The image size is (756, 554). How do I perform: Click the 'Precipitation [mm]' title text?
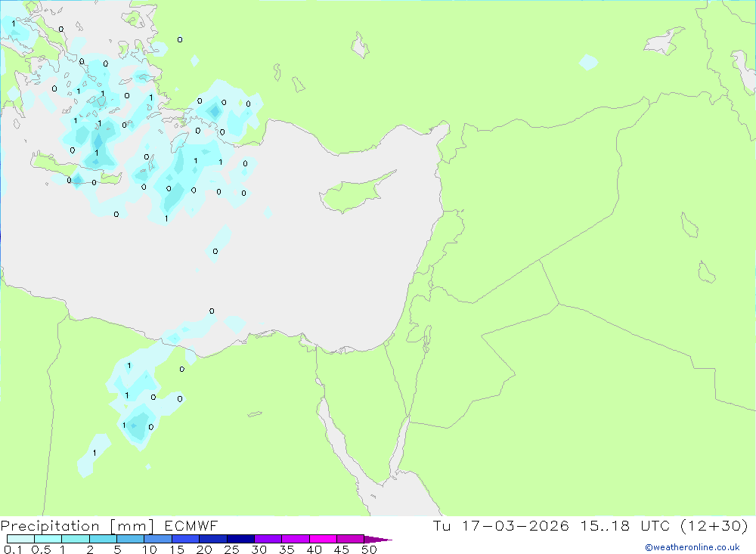[77, 525]
